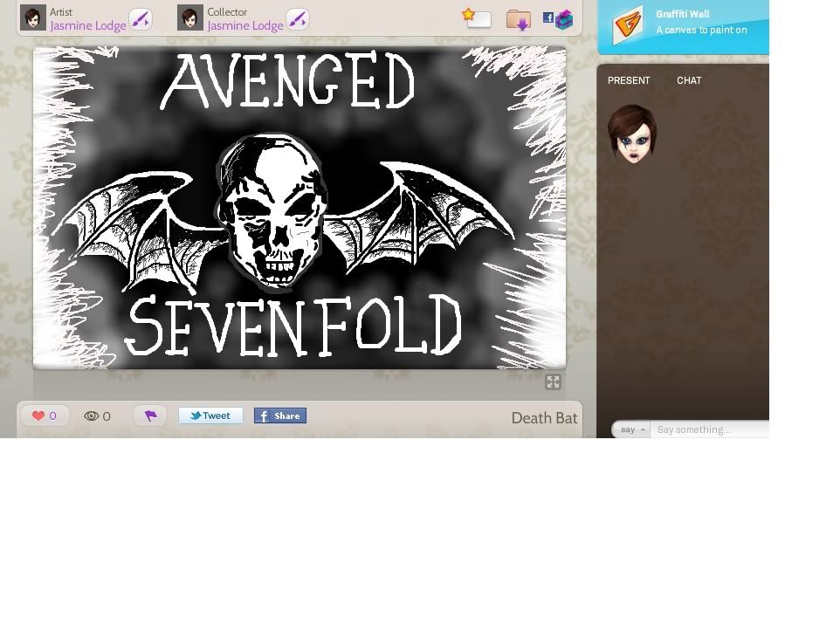Click the folder download icon
This screenshot has height=625, width=840.
(x=519, y=20)
